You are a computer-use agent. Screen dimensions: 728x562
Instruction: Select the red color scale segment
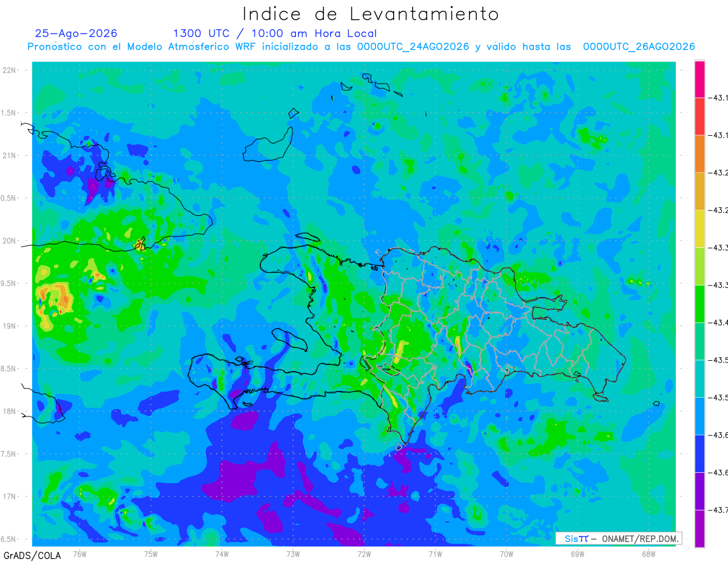coord(699,116)
